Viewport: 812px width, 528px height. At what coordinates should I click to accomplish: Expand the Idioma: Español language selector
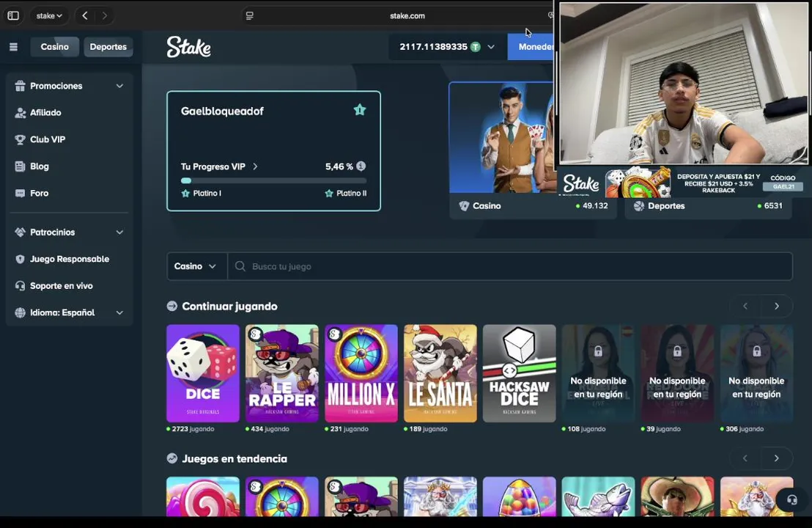pos(70,313)
